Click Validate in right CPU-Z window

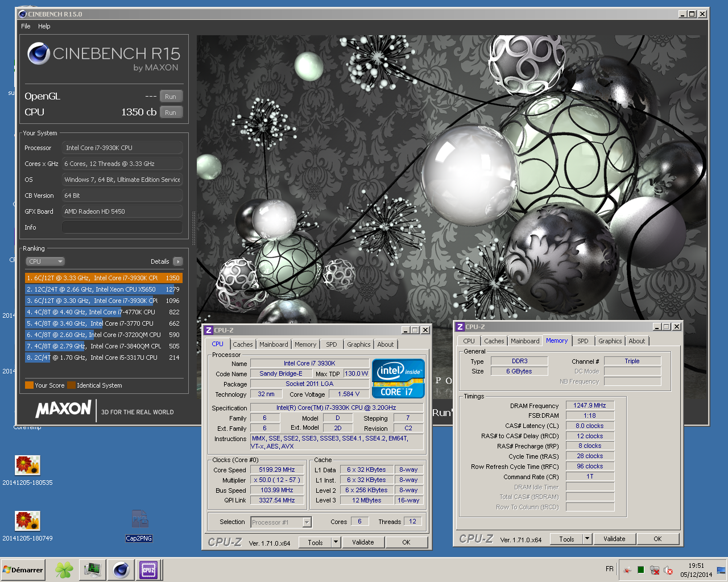614,539
